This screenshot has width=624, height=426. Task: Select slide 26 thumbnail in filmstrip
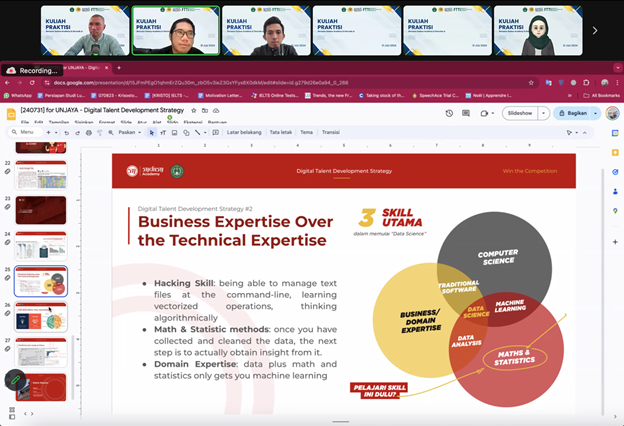click(41, 316)
